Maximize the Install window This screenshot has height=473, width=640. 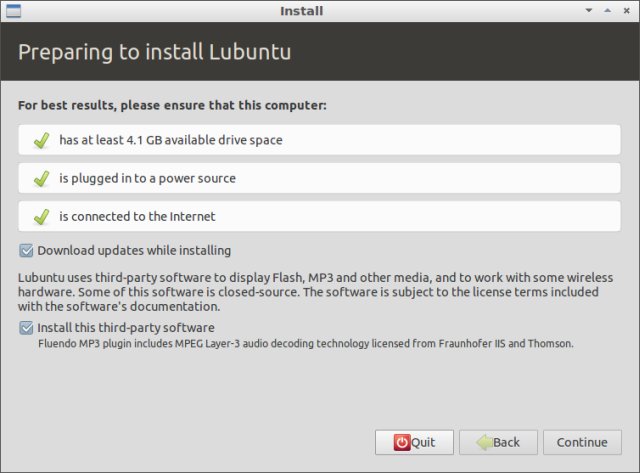pos(608,11)
